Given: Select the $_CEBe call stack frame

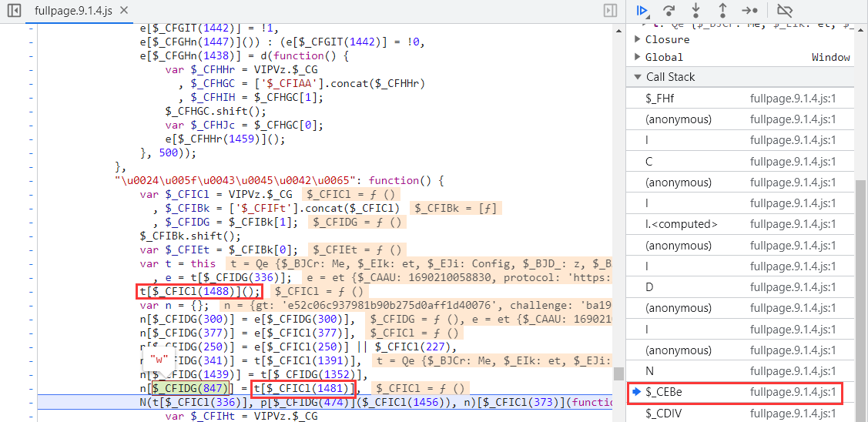Looking at the screenshot, I should click(664, 393).
